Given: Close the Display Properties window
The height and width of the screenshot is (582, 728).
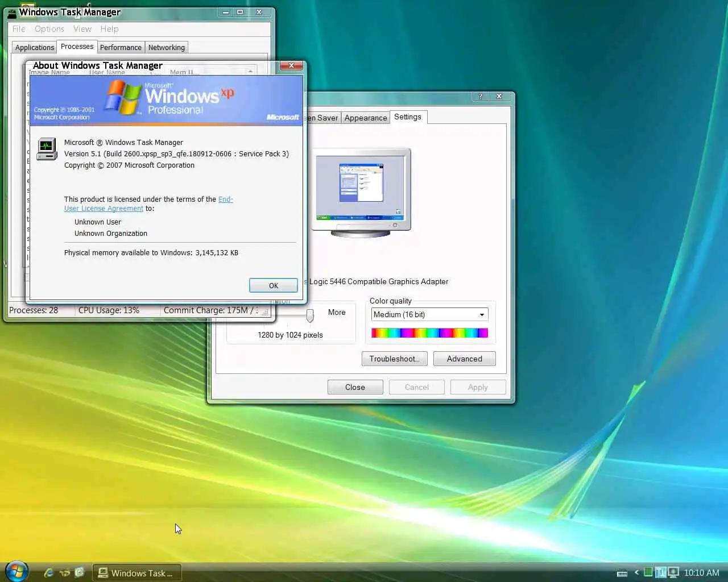Looking at the screenshot, I should pyautogui.click(x=499, y=96).
